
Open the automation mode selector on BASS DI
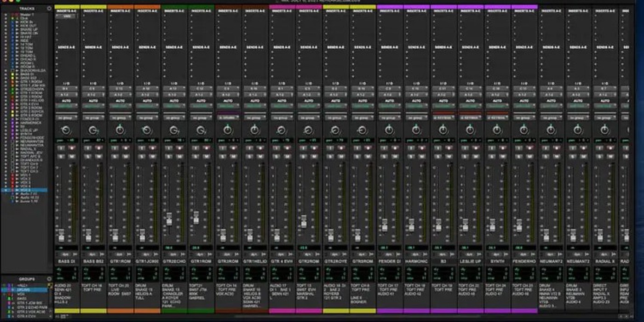pyautogui.click(x=67, y=106)
